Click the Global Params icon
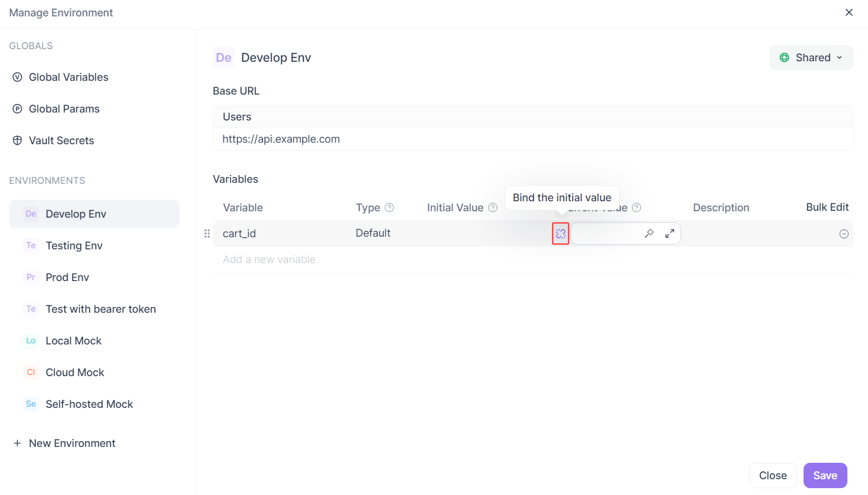 17,109
